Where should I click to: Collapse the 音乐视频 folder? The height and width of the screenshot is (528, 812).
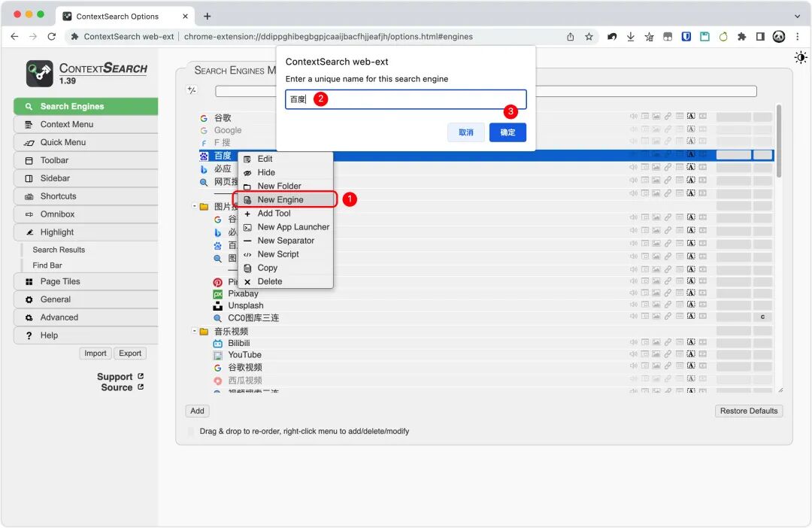point(195,331)
